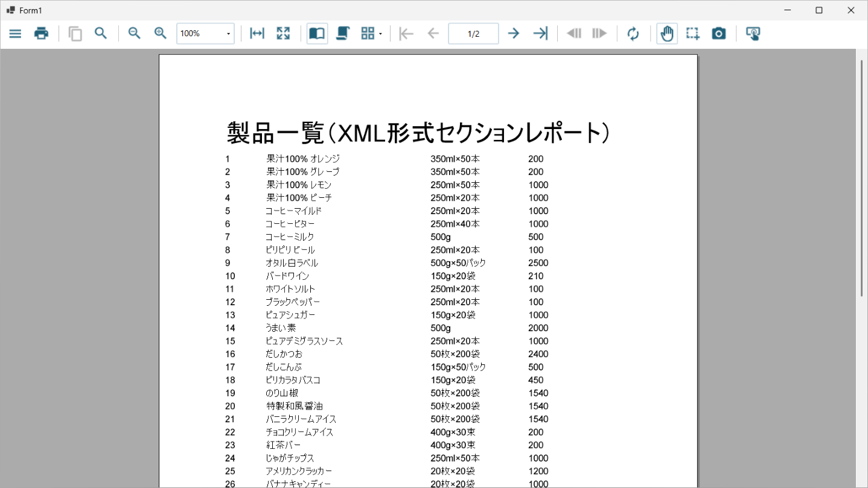The height and width of the screenshot is (488, 868).
Task: Toggle the Pan hand tool
Action: pyautogui.click(x=667, y=34)
